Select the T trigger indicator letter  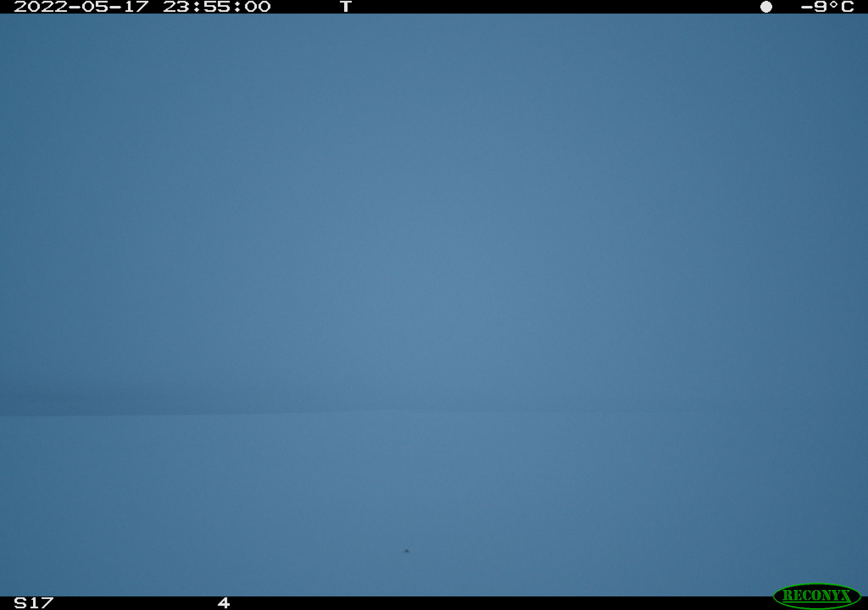[x=346, y=7]
